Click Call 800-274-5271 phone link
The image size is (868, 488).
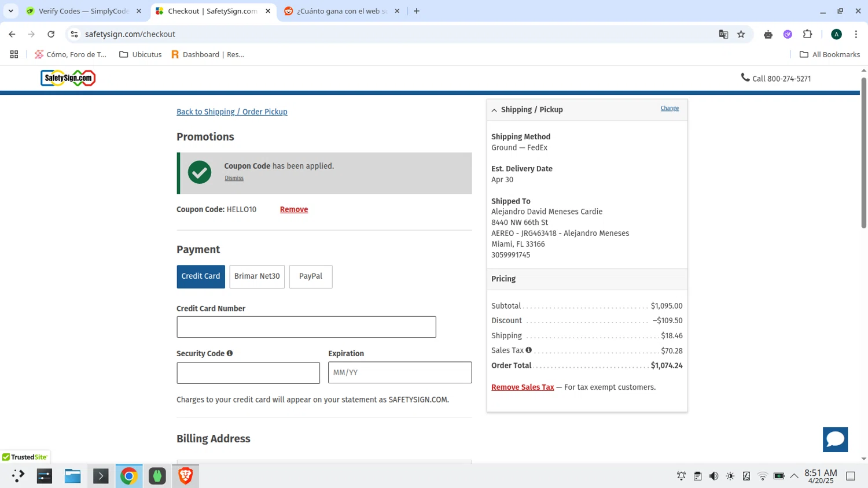[781, 79]
